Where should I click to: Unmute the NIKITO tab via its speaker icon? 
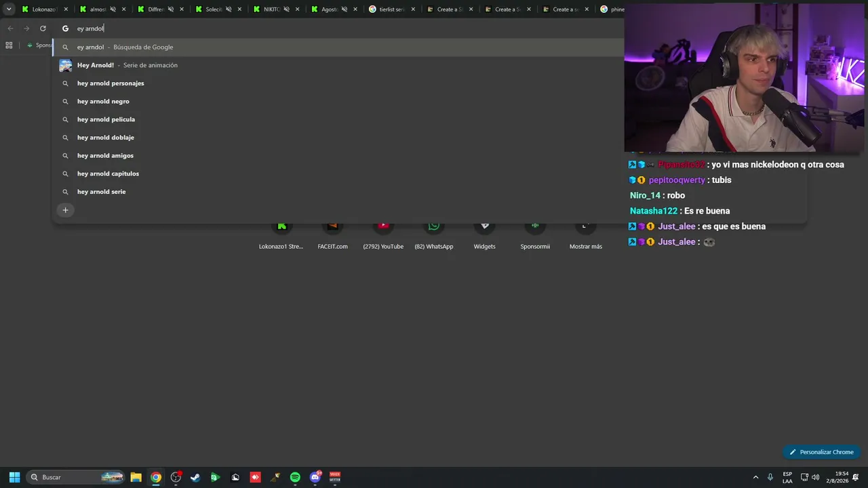click(x=286, y=9)
